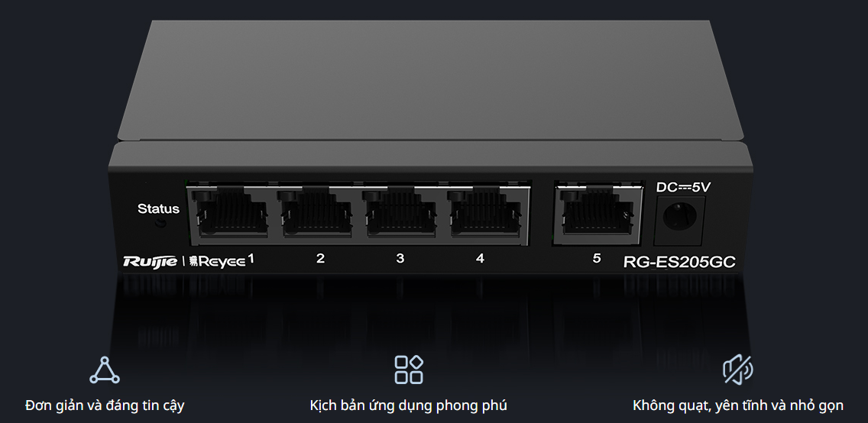
Task: Click the RG-ES205GC model label
Action: [679, 262]
